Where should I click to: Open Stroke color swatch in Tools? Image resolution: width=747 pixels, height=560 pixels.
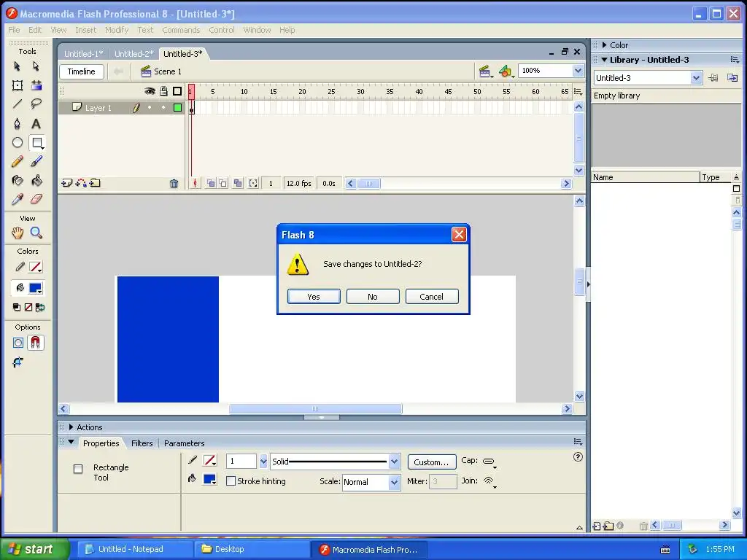click(x=36, y=267)
